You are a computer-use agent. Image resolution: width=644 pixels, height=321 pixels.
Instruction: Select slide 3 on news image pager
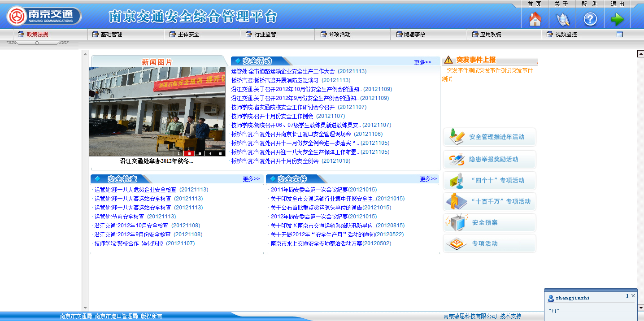(200, 153)
